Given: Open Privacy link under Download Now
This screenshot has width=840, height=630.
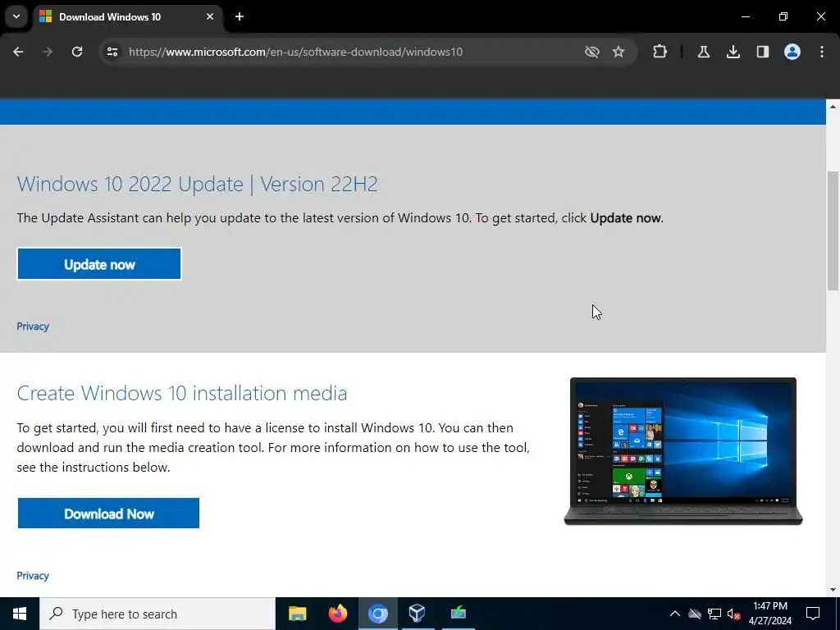Looking at the screenshot, I should [x=33, y=575].
